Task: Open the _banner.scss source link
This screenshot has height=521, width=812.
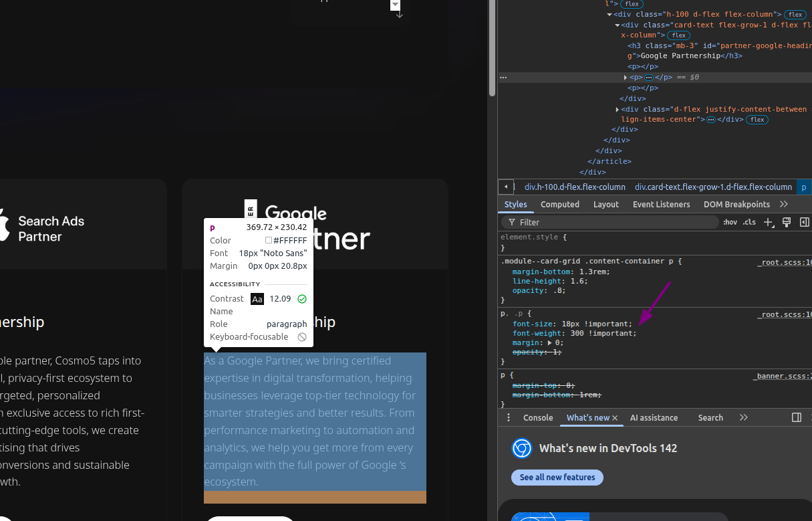Action: coord(782,377)
